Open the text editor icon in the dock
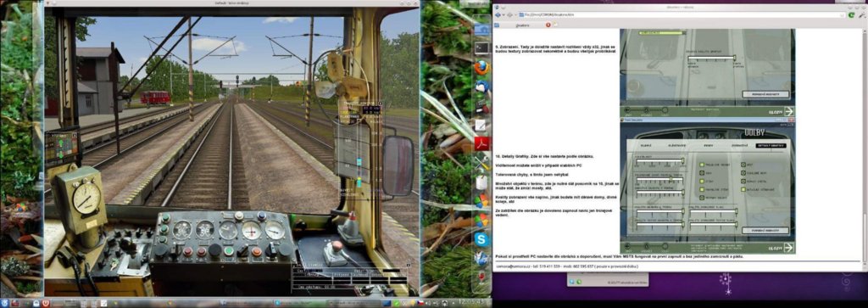This screenshot has width=868, height=308. (x=481, y=126)
